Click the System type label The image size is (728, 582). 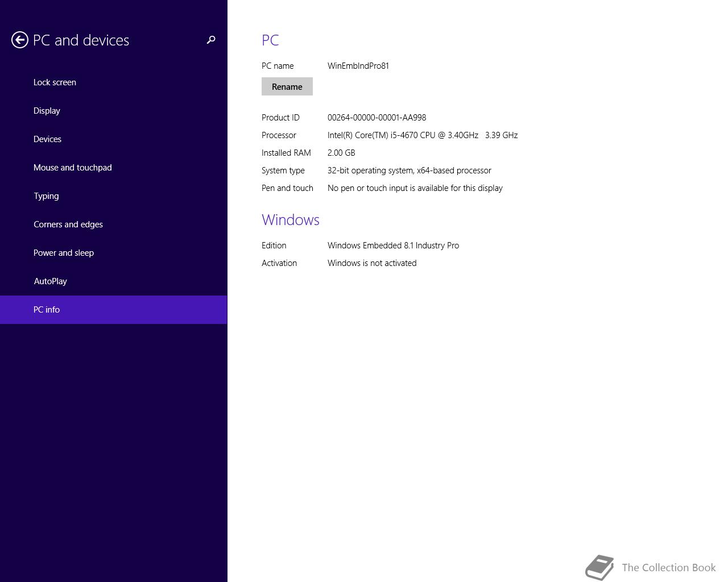coord(283,171)
